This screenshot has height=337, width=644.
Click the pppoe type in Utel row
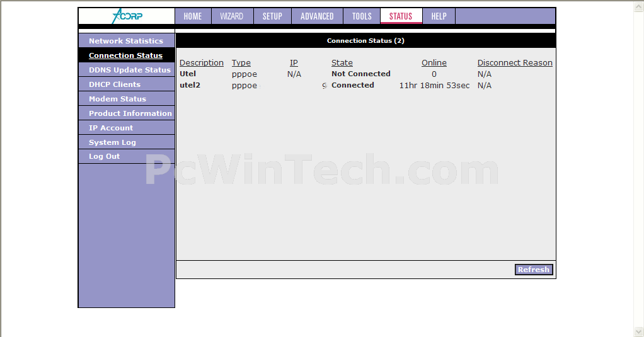[x=244, y=74]
